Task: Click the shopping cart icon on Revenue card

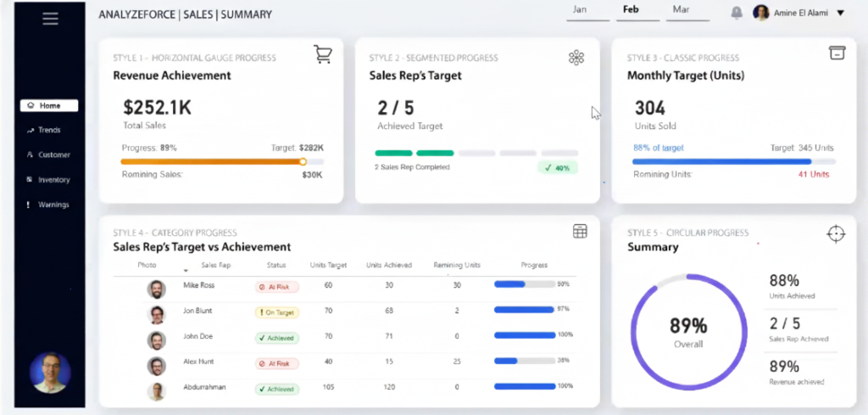Action: (x=322, y=55)
